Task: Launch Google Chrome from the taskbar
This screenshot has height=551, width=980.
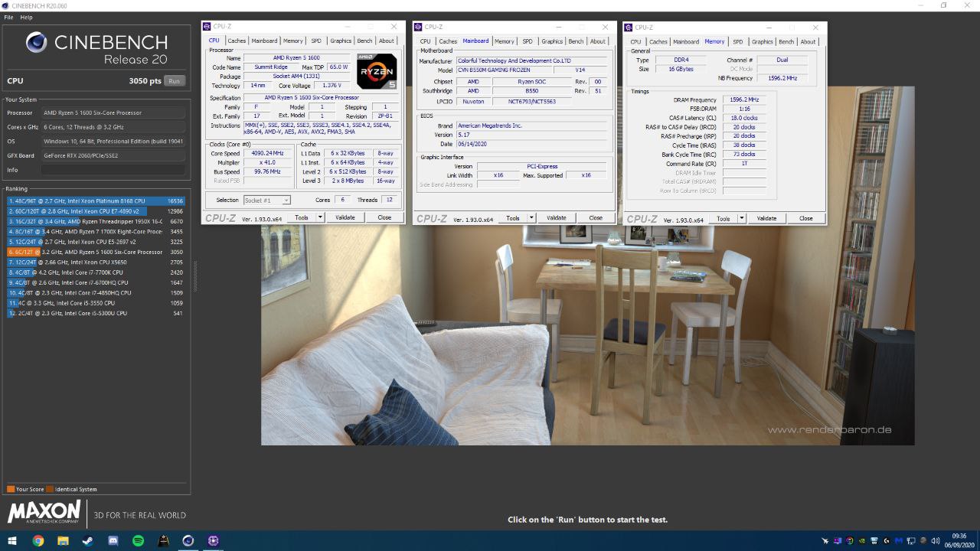Action: point(38,541)
